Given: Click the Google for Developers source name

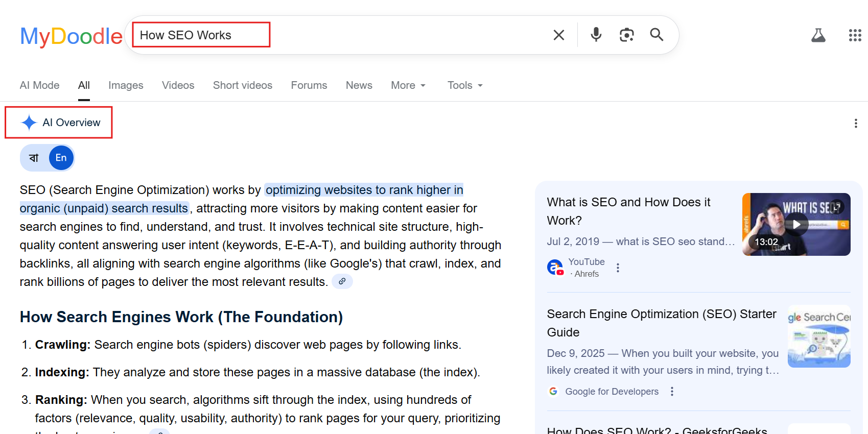Looking at the screenshot, I should point(612,392).
